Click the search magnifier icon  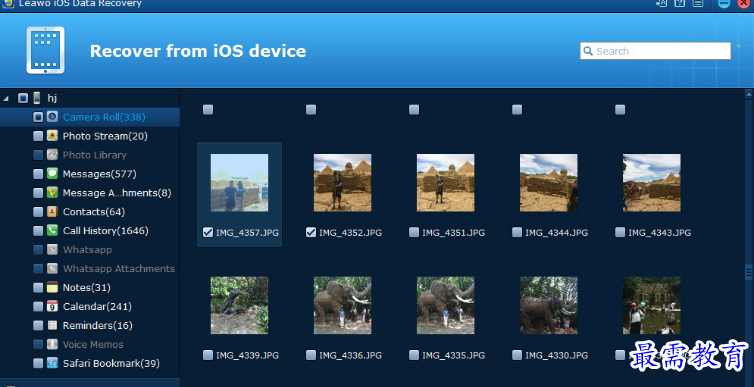coord(588,51)
